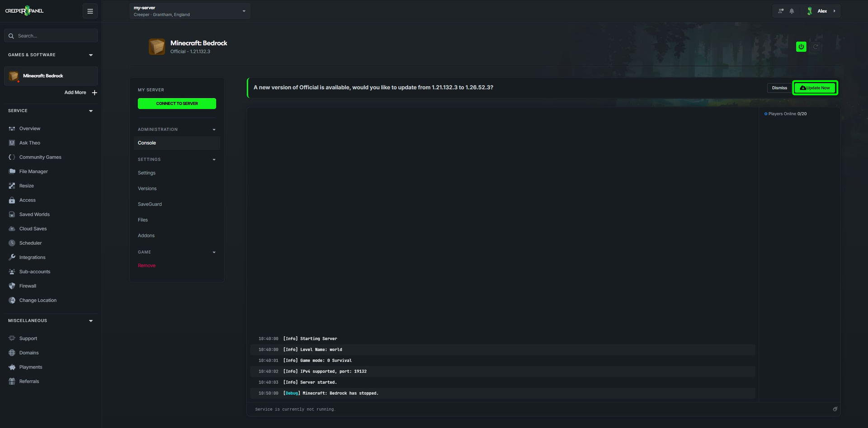Open the sub-users icon in top bar
The height and width of the screenshot is (428, 868).
781,11
